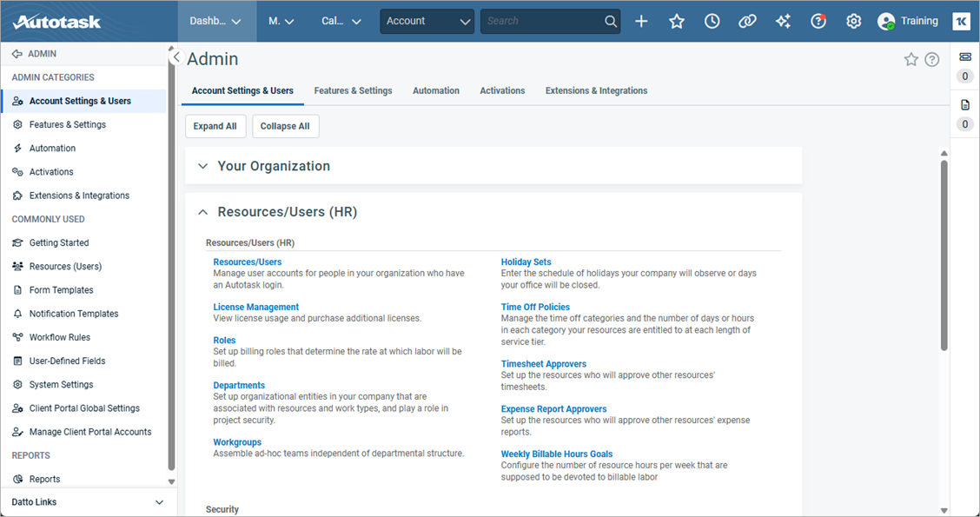Open the License Management link

(x=255, y=306)
